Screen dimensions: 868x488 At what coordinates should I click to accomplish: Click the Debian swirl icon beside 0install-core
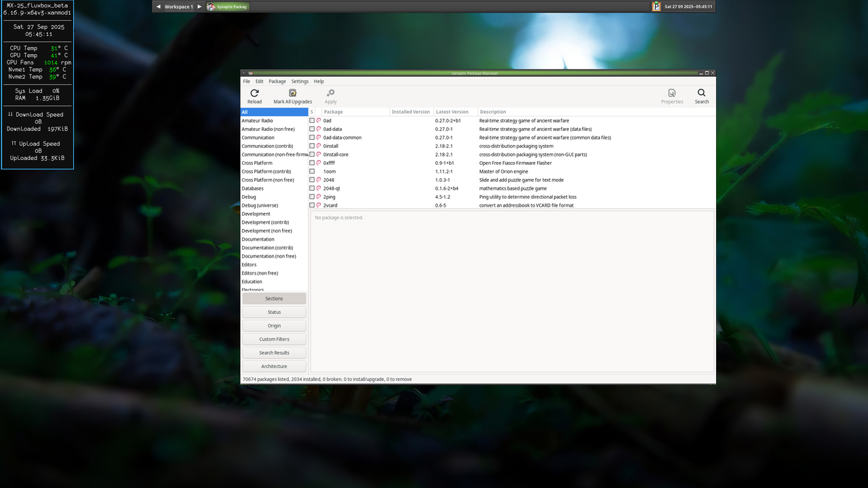(319, 155)
